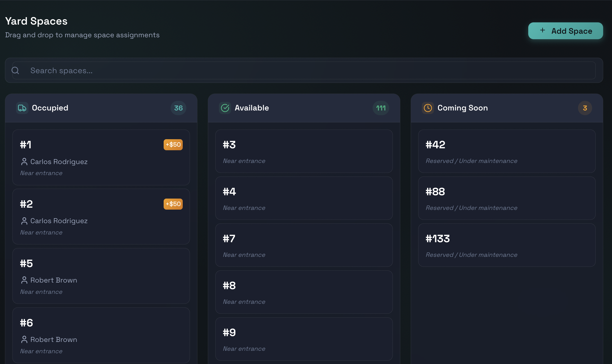
Task: Click the truck icon beside Occupied
Action: pos(22,108)
